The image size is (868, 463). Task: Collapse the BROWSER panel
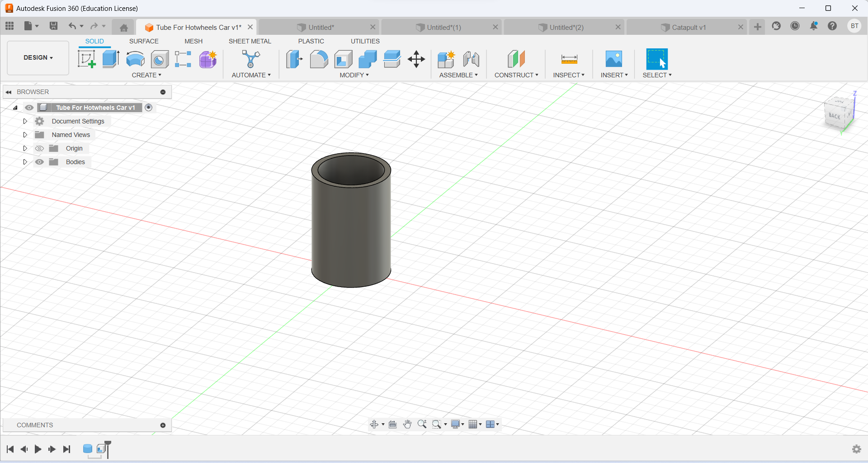(x=9, y=92)
